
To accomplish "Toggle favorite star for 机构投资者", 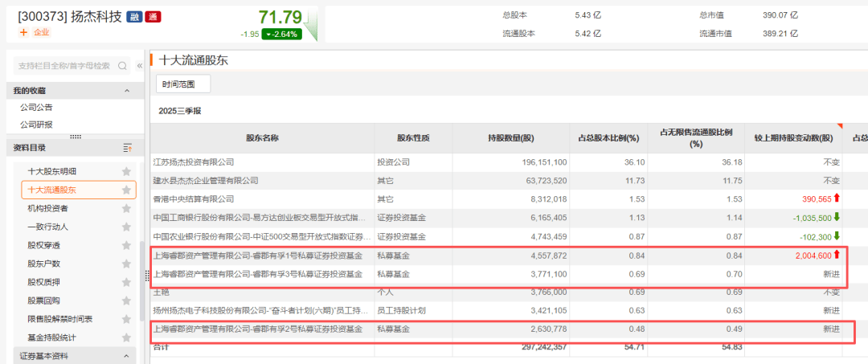I will coord(126,209).
